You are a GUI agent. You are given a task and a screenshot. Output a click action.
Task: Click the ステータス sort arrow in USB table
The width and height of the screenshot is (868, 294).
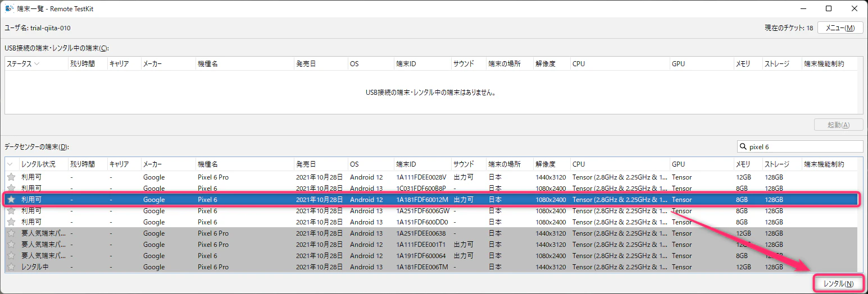coord(37,64)
